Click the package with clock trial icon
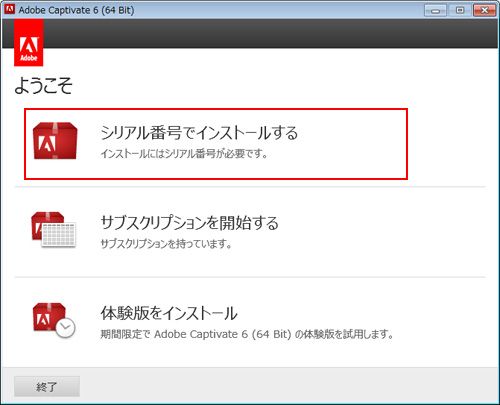Screen dimensions: 500x405 pyautogui.click(x=54, y=320)
